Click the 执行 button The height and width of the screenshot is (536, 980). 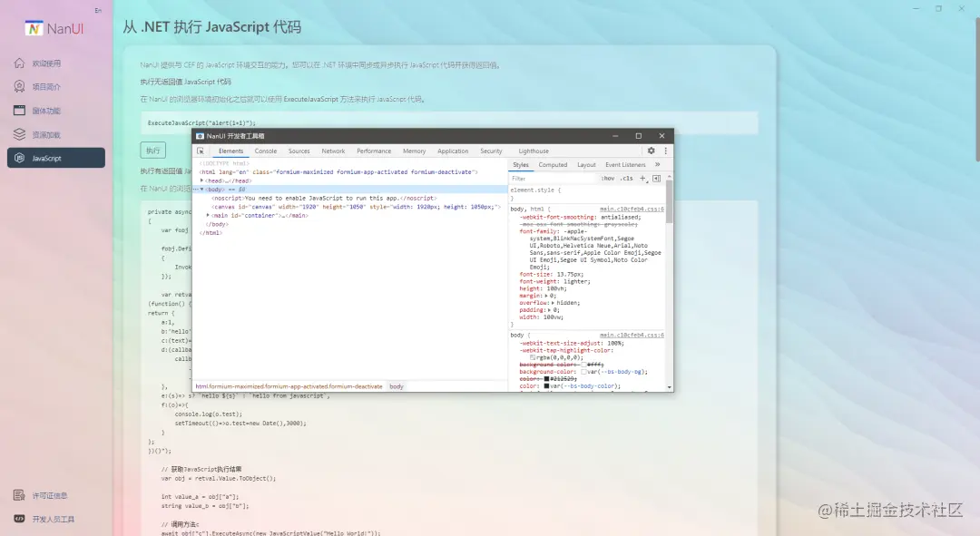click(153, 150)
